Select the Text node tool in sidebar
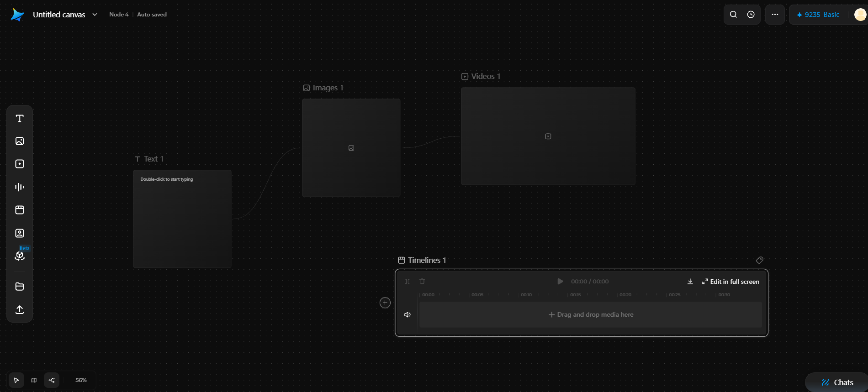Screen dimensions: 868x392 point(20,119)
